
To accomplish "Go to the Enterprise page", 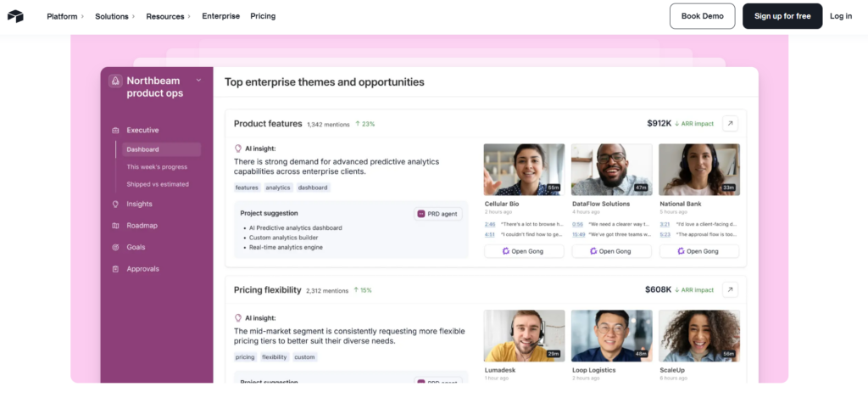I will 220,16.
